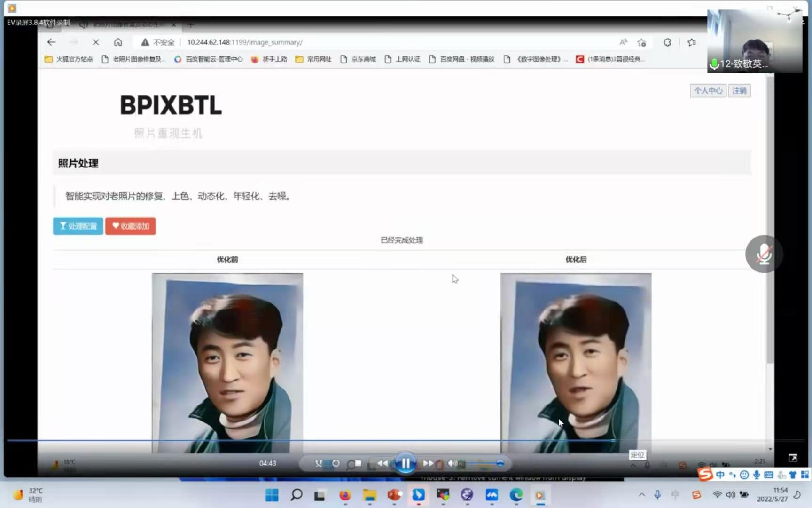This screenshot has width=812, height=508.
Task: Open the browser extensions icon
Action: 667,42
